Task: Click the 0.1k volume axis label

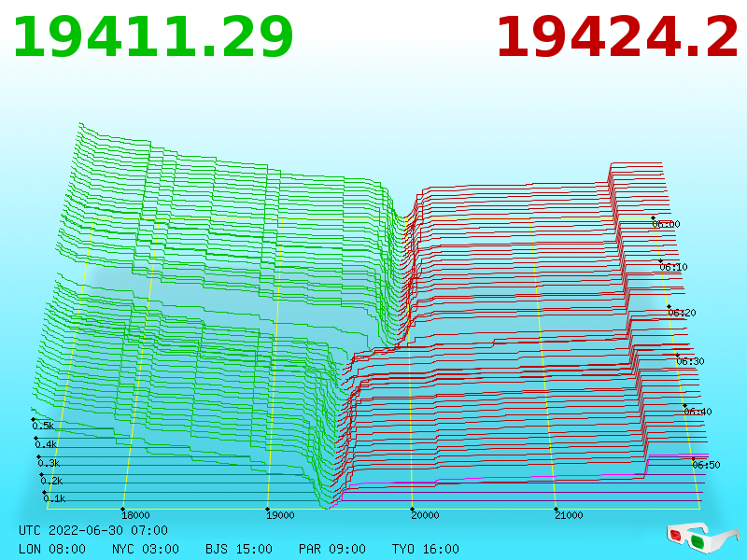Action: tap(54, 498)
